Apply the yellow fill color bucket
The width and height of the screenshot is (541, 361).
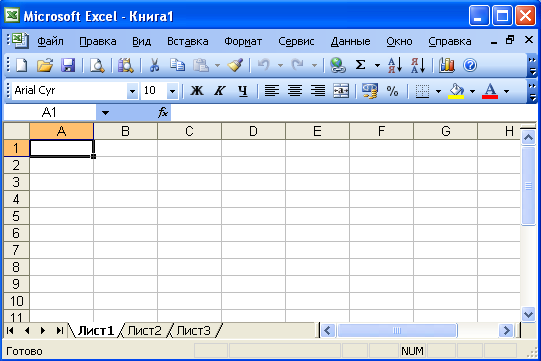[x=456, y=91]
